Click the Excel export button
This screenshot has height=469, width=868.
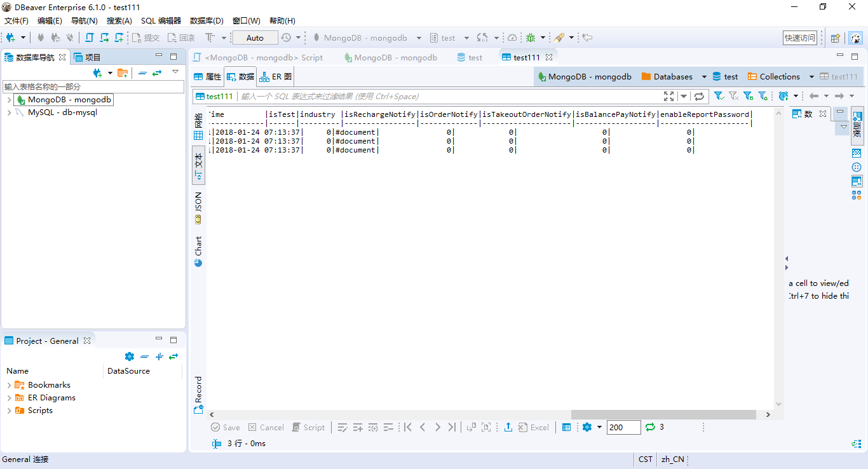tap(534, 428)
